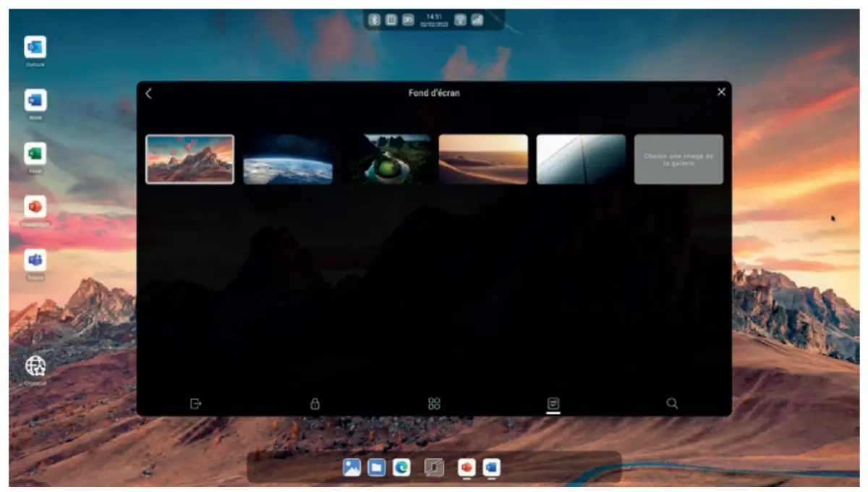Choose the Earth from space wallpaper
Image resolution: width=868 pixels, height=492 pixels.
(x=288, y=159)
